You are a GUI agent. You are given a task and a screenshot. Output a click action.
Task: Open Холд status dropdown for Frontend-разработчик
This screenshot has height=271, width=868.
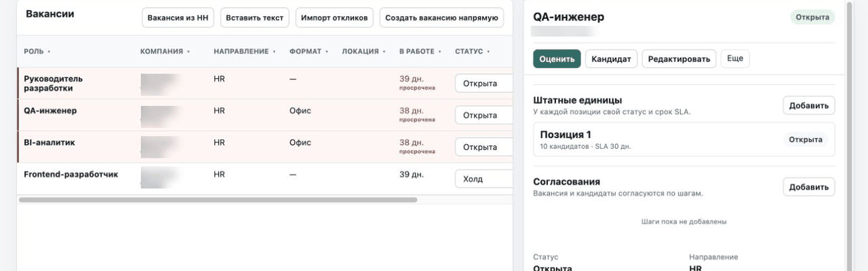click(484, 179)
